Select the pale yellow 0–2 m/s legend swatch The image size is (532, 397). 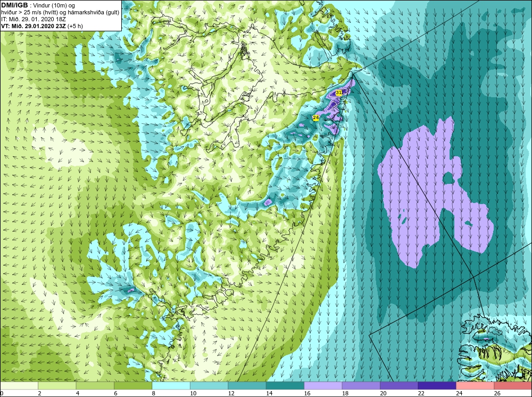19,385
